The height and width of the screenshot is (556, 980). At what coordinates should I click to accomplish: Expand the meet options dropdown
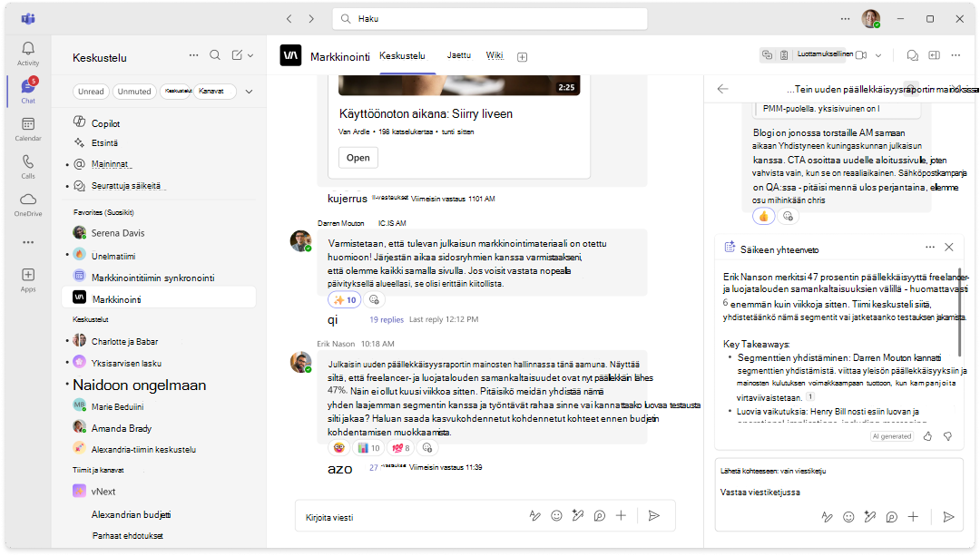pos(878,55)
